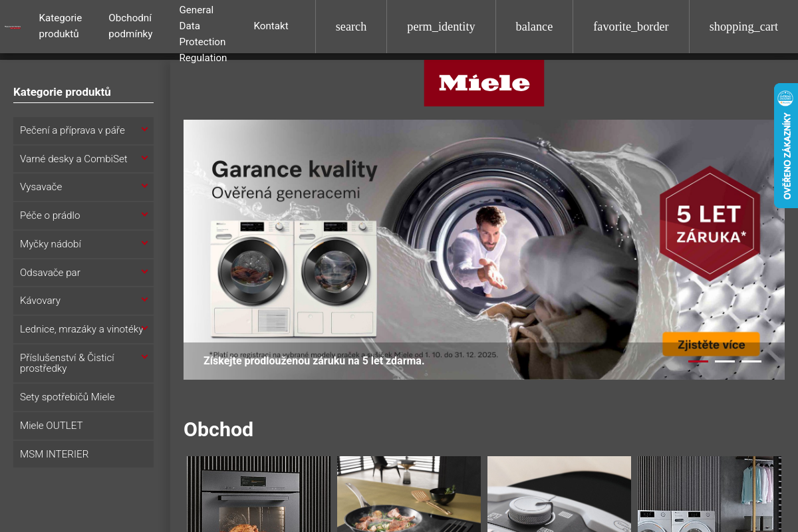Screen dimensions: 798x532
Task: Expand the Odsavače par chevron
Action: 144,272
